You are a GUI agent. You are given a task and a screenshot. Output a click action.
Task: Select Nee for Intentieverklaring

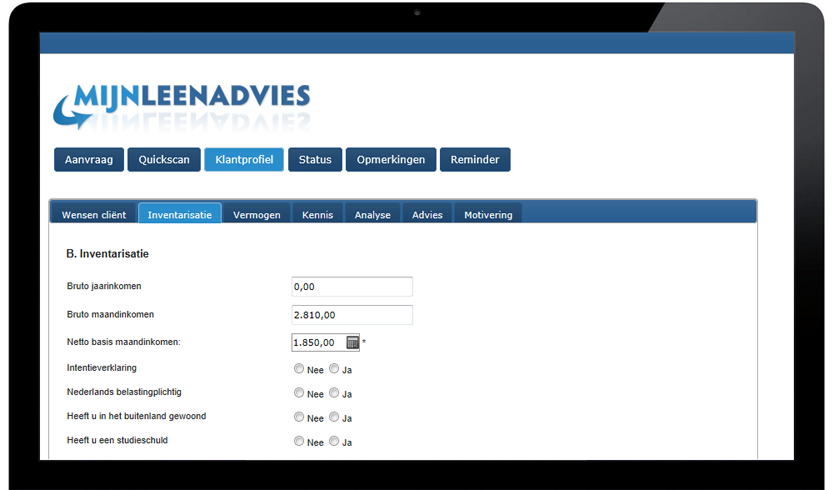[x=299, y=369]
